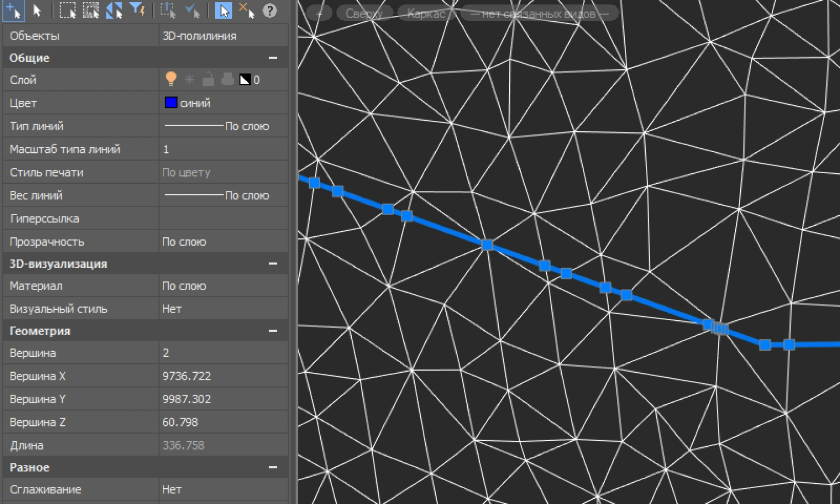Open the Сверху view menu in viewport
The width and height of the screenshot is (840, 504).
coord(364,14)
